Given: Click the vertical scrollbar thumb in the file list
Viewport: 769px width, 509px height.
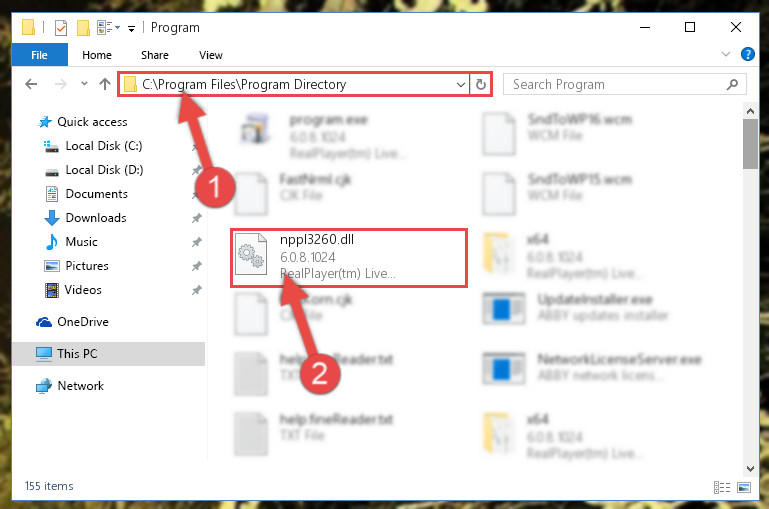Looking at the screenshot, I should pyautogui.click(x=750, y=144).
